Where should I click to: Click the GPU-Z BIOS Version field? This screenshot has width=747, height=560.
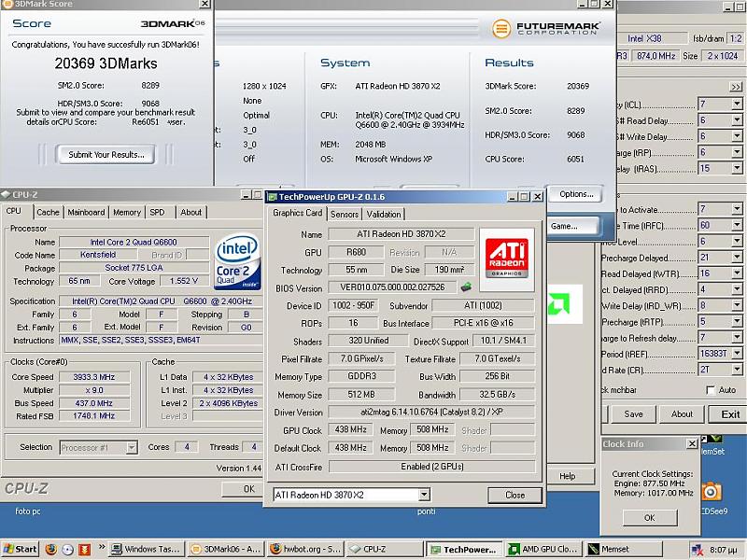pos(392,287)
